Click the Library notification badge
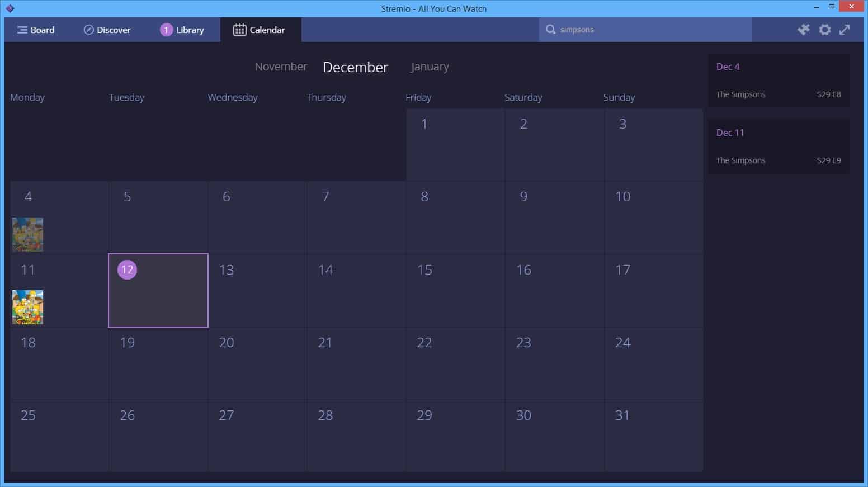The height and width of the screenshot is (487, 868). point(166,30)
